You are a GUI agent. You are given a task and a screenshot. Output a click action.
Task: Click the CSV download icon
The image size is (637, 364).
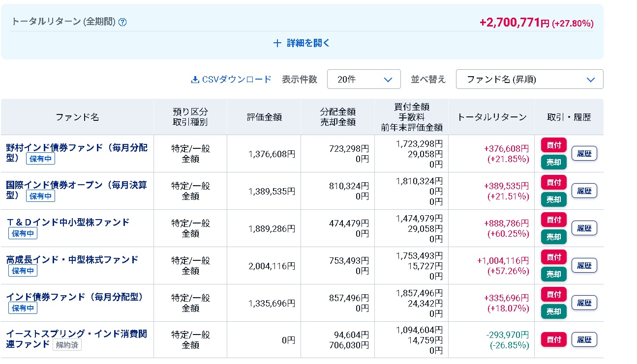[x=195, y=80]
